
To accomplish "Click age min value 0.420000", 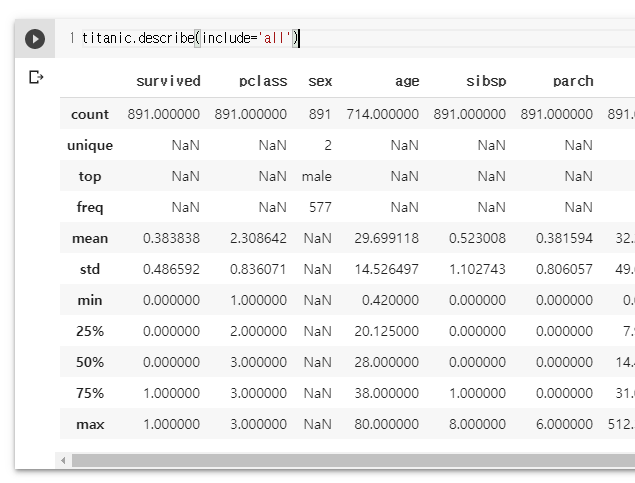I will tap(390, 300).
